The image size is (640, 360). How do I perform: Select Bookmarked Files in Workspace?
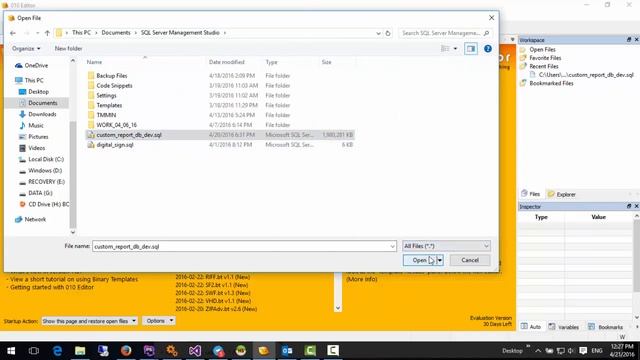551,83
